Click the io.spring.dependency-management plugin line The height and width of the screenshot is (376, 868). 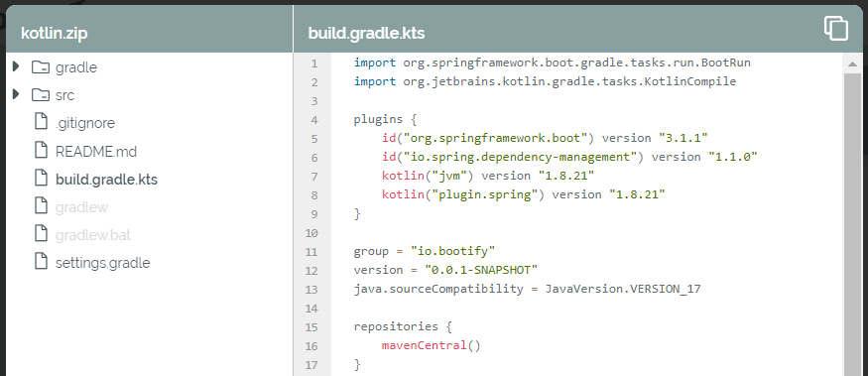[569, 157]
